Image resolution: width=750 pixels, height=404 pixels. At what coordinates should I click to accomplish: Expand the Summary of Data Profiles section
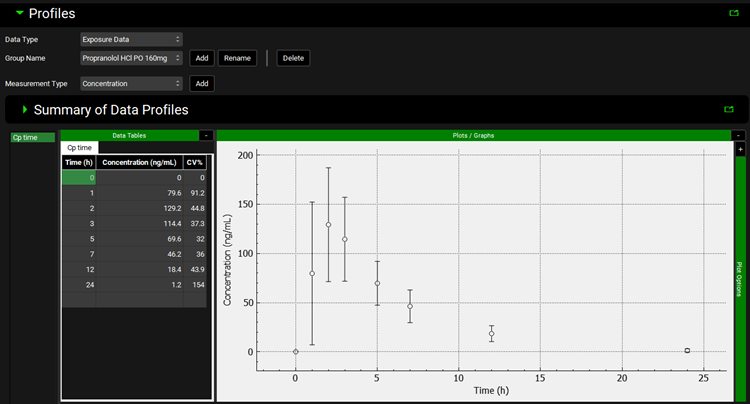point(25,109)
